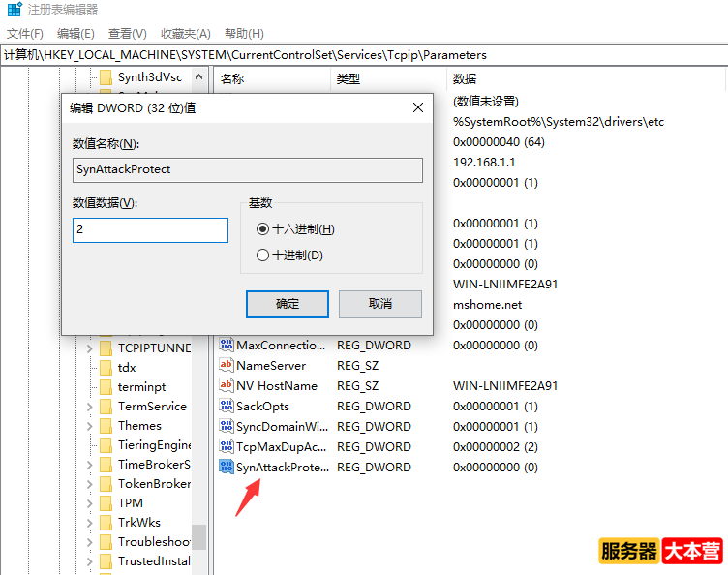The image size is (728, 575).
Task: Click the 数据 column header
Action: 586,79
